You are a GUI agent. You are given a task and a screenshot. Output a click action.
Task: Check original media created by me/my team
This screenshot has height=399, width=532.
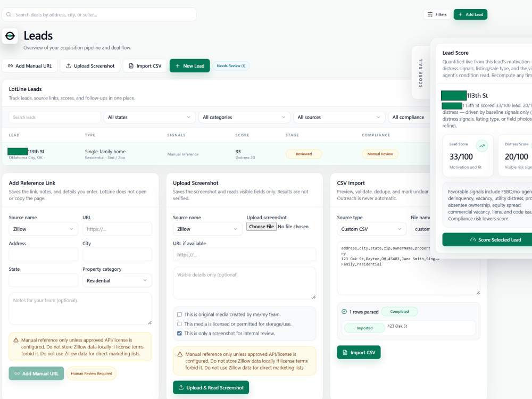(179, 314)
